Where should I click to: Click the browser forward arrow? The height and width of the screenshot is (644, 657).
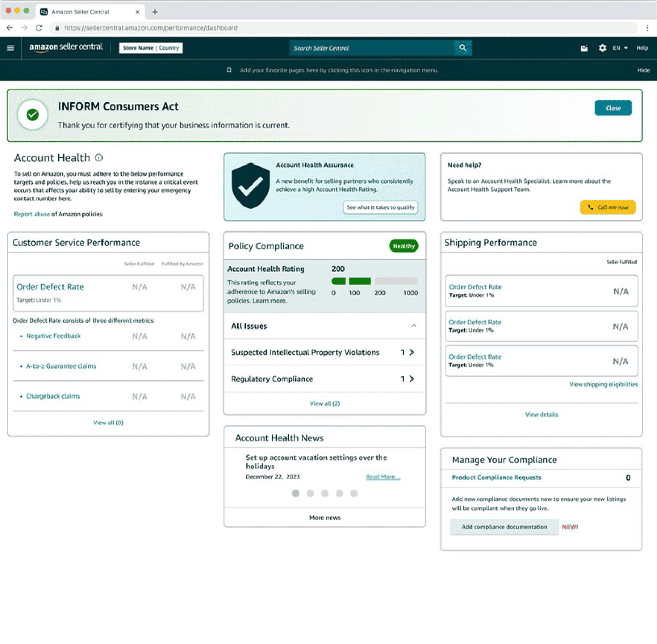point(24,28)
